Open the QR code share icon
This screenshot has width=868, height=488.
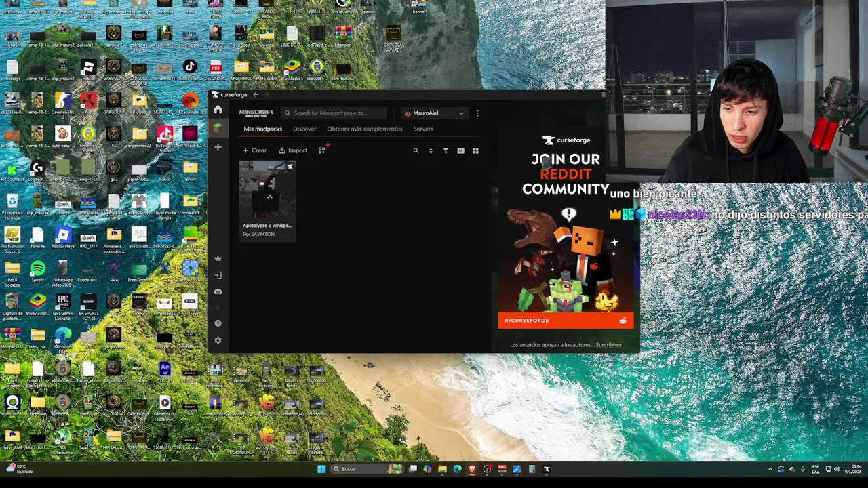tap(321, 150)
